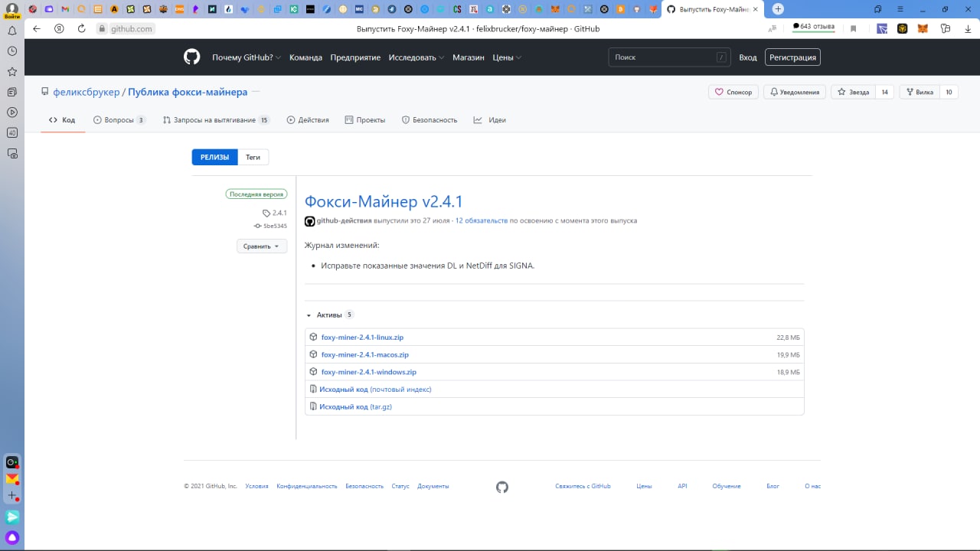This screenshot has width=980, height=551.
Task: Open the 2.4.1 tag link
Action: coord(275,213)
